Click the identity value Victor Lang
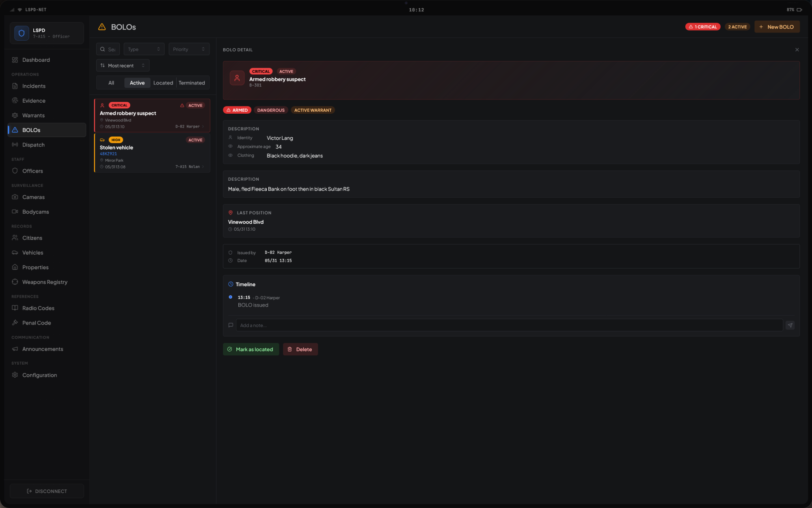 (x=280, y=138)
